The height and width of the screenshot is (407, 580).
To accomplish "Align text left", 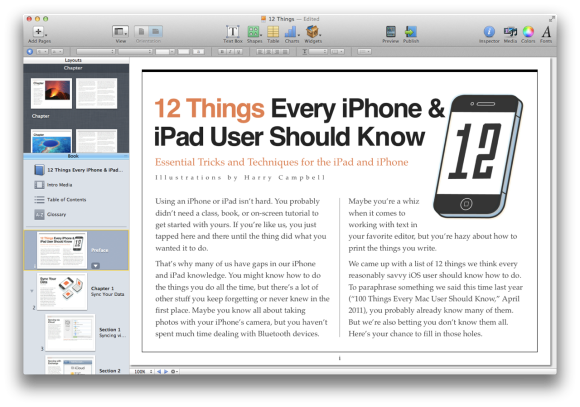I will point(260,51).
